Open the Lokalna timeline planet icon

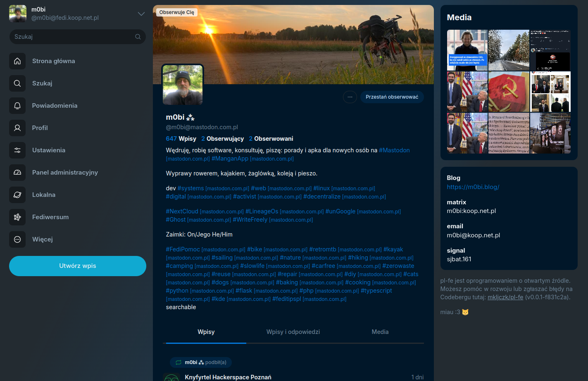(x=17, y=195)
